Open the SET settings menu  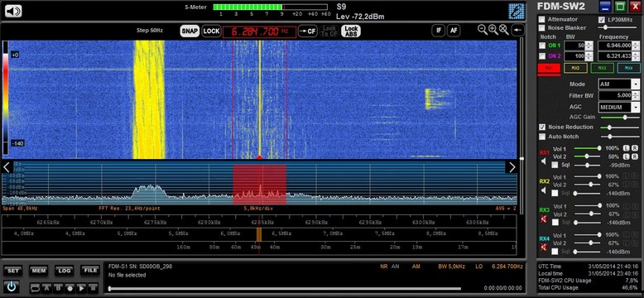click(13, 271)
